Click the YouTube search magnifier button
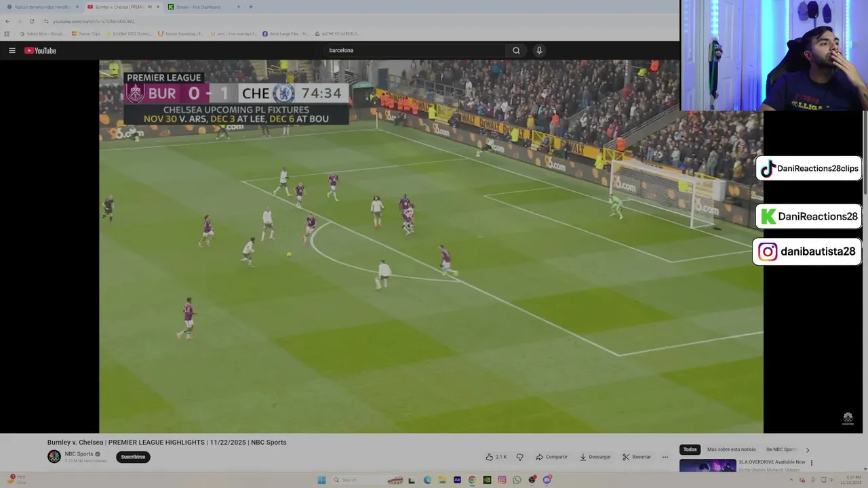 (x=516, y=50)
